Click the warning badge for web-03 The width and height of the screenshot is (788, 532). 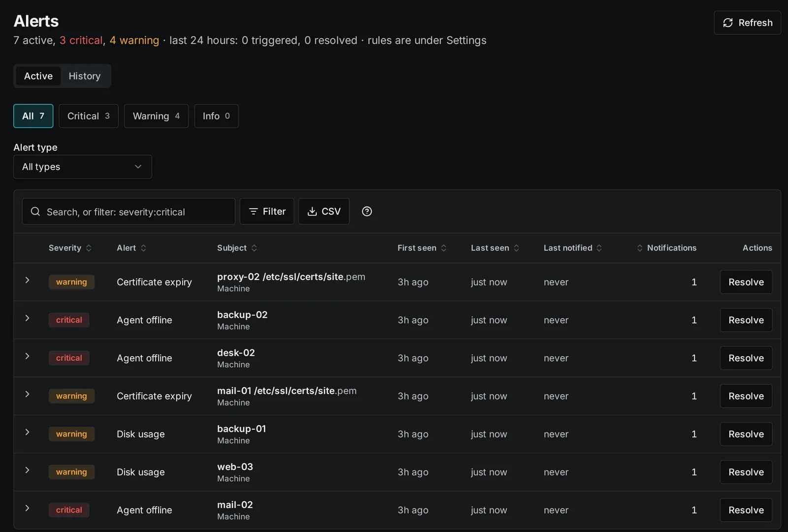[x=71, y=472]
